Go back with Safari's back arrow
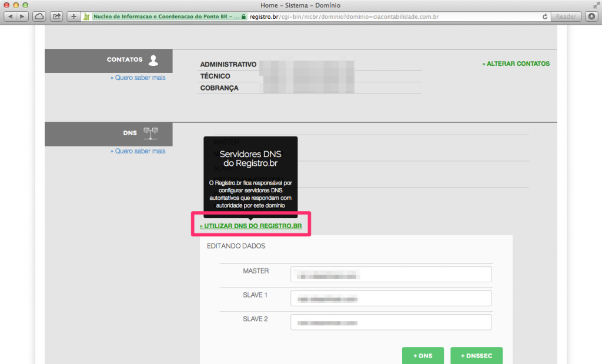Viewport: 602px width, 364px height. pos(10,16)
